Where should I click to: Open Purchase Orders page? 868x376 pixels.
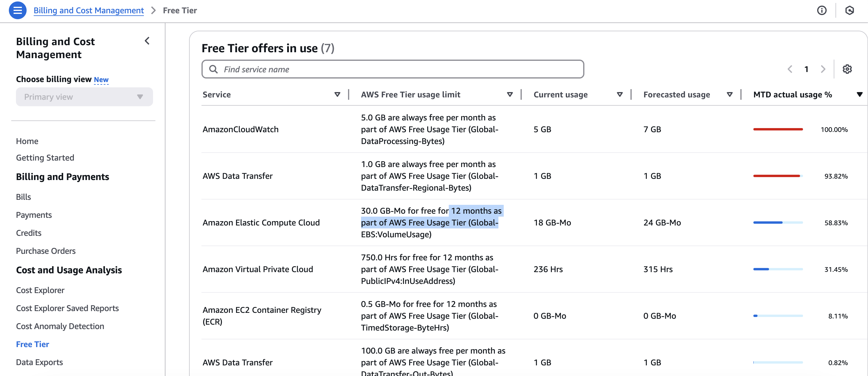tap(46, 251)
